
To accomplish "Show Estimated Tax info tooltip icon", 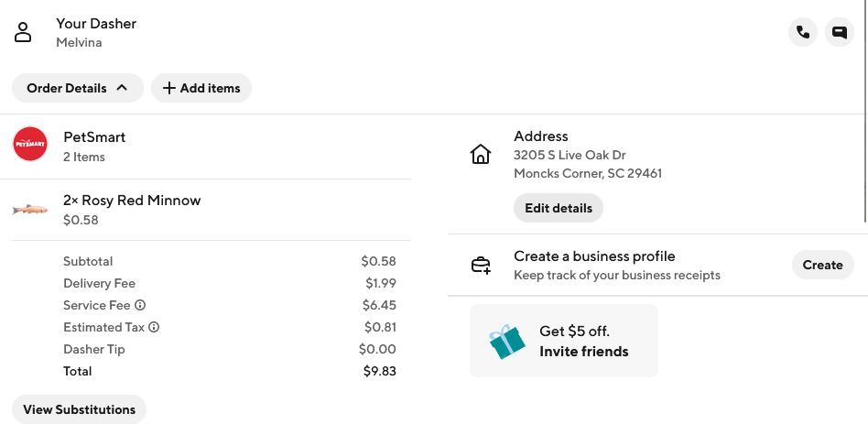I will tap(154, 327).
